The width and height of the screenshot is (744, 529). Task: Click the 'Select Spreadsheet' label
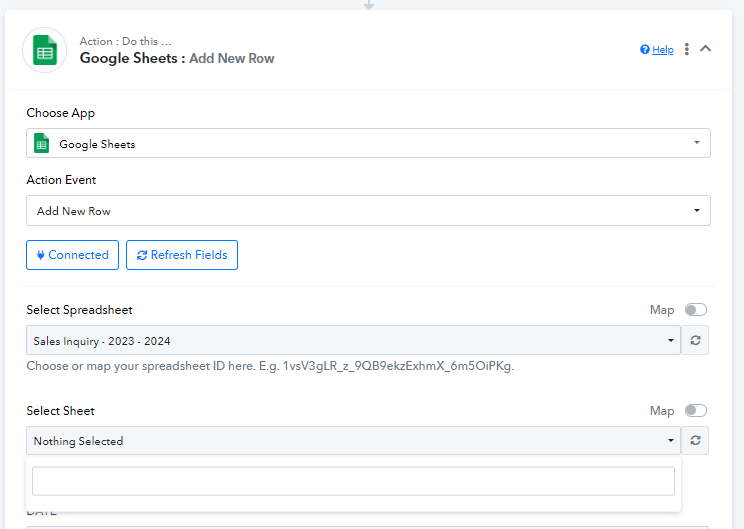coord(79,310)
